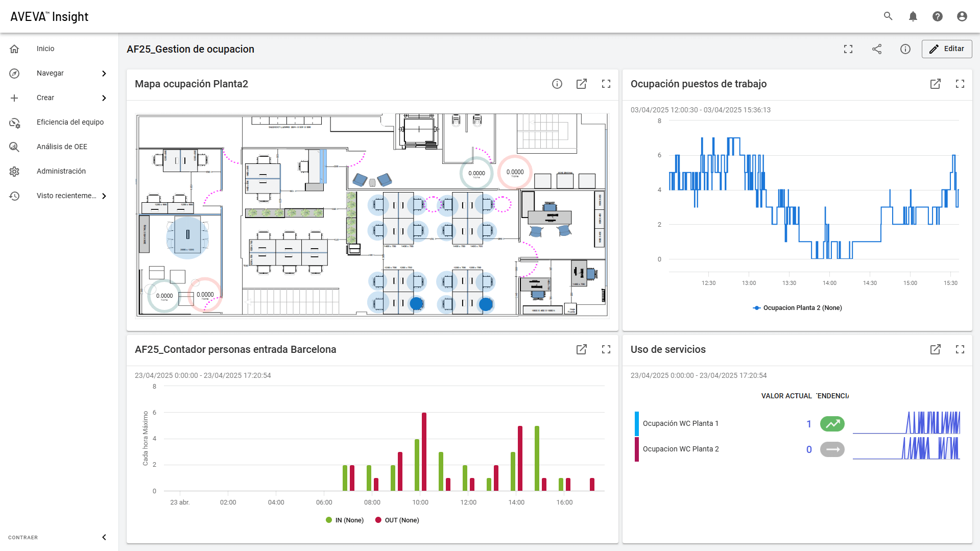This screenshot has width=980, height=551.
Task: Open the help question mark icon
Action: [938, 16]
